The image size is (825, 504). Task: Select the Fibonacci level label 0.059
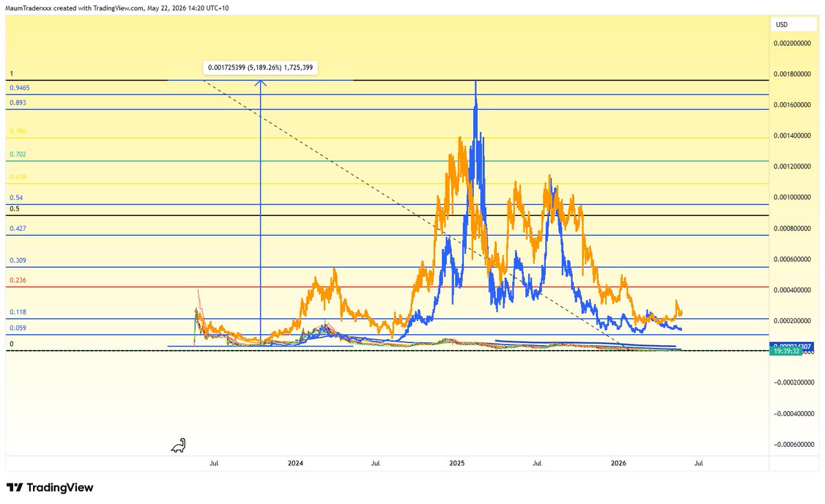click(x=18, y=328)
